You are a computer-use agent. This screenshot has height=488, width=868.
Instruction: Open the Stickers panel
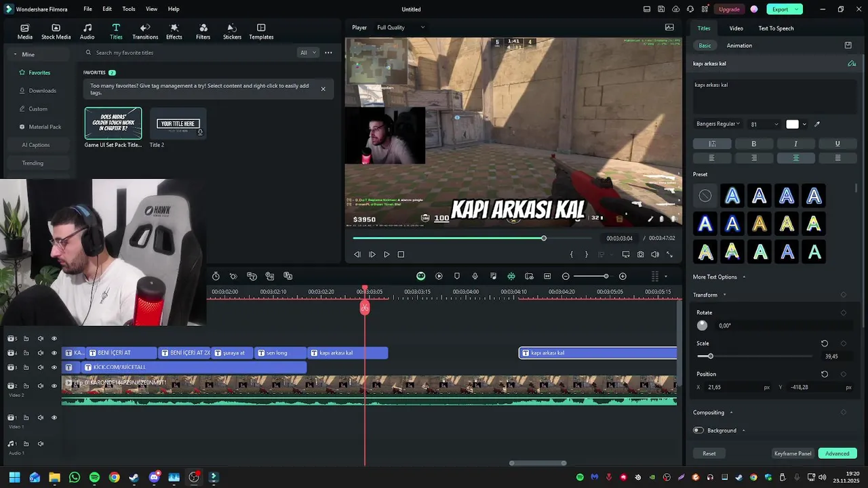232,32
